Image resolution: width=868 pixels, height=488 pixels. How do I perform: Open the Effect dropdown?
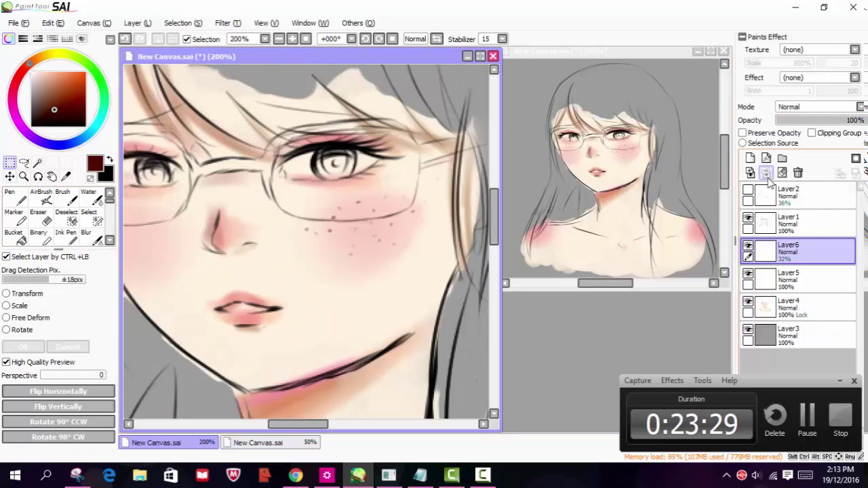coord(854,77)
